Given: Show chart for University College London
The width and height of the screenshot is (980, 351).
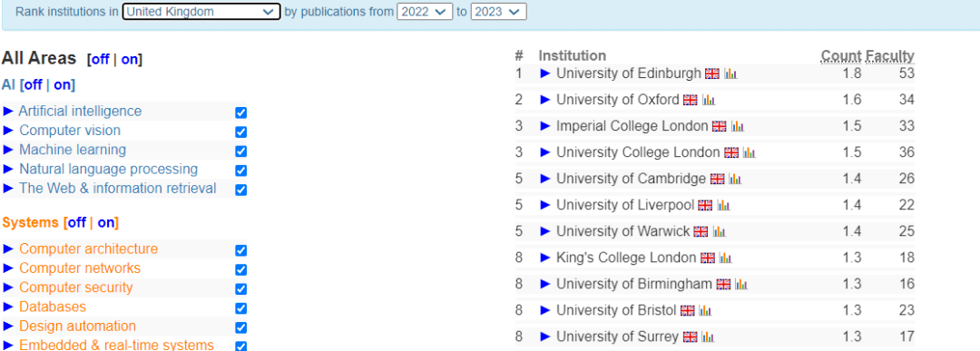Looking at the screenshot, I should coord(749,152).
